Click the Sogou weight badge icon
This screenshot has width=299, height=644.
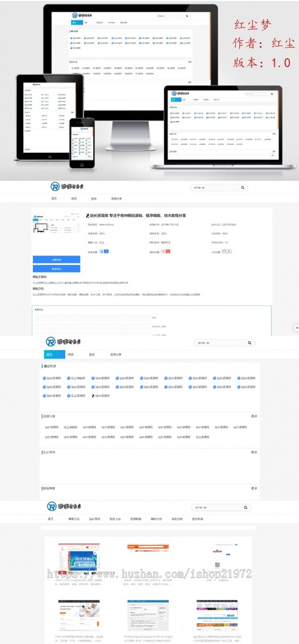[x=165, y=251]
